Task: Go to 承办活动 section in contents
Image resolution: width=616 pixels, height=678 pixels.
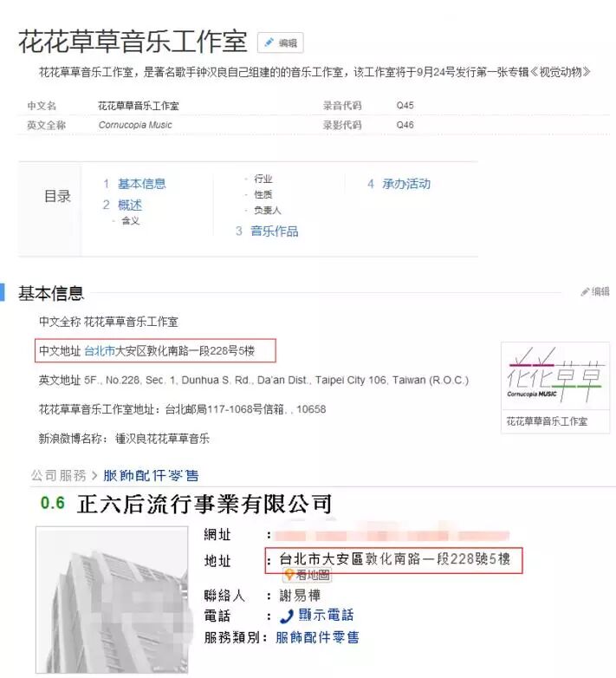Action: [406, 184]
